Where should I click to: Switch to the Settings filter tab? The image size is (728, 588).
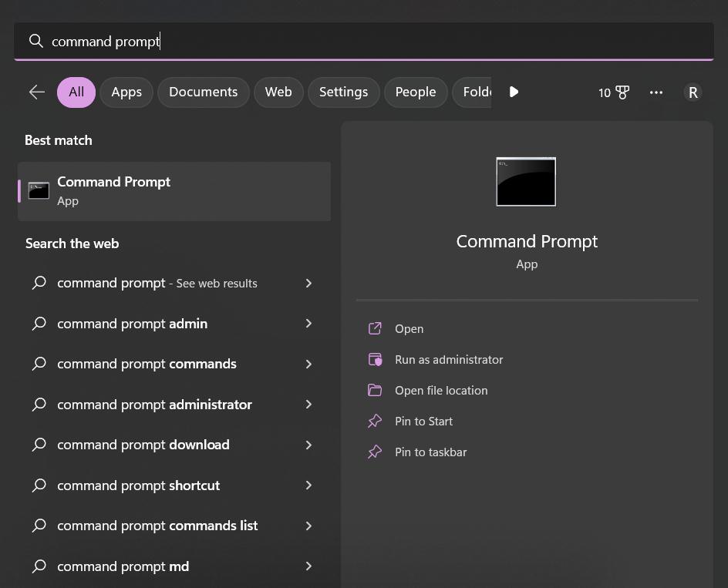(343, 92)
